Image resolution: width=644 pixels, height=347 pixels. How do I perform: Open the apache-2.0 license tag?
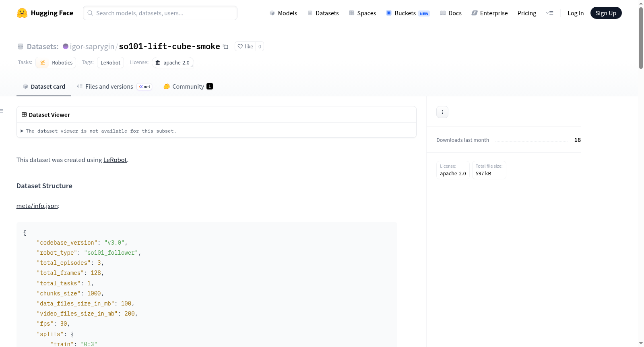(173, 62)
